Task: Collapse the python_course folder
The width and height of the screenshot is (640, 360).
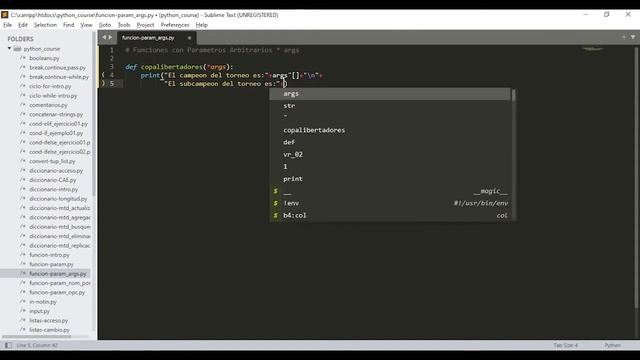Action: pyautogui.click(x=9, y=49)
